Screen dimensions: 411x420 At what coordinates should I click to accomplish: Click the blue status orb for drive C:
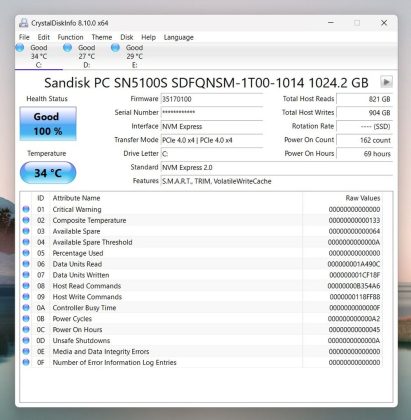[x=20, y=48]
